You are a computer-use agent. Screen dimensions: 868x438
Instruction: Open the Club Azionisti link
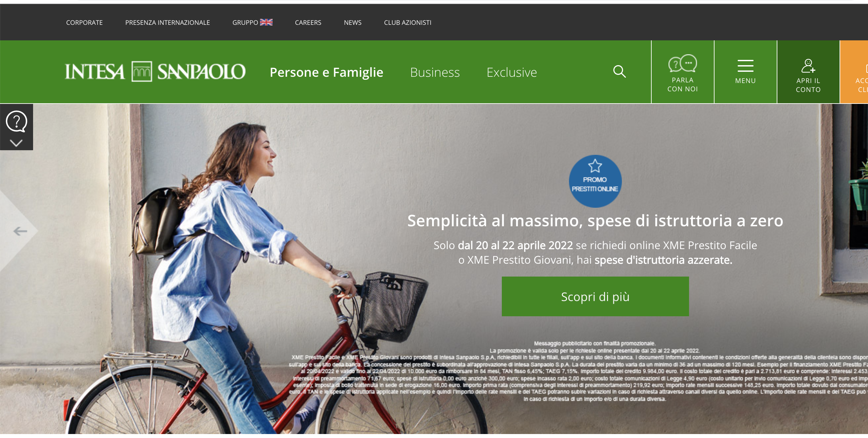(408, 22)
